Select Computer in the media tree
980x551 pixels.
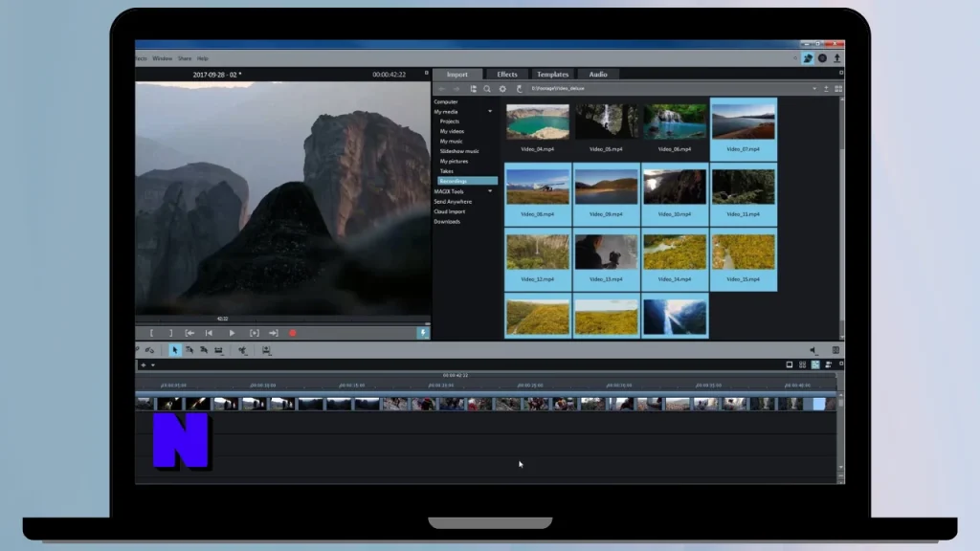446,101
